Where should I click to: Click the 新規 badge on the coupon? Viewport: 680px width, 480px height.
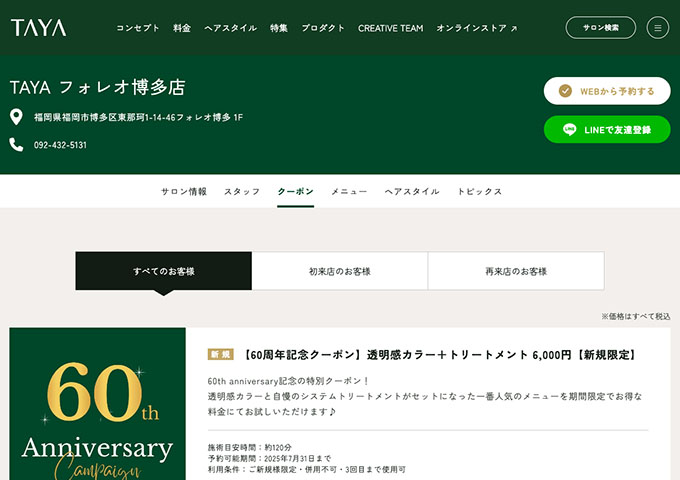(220, 354)
